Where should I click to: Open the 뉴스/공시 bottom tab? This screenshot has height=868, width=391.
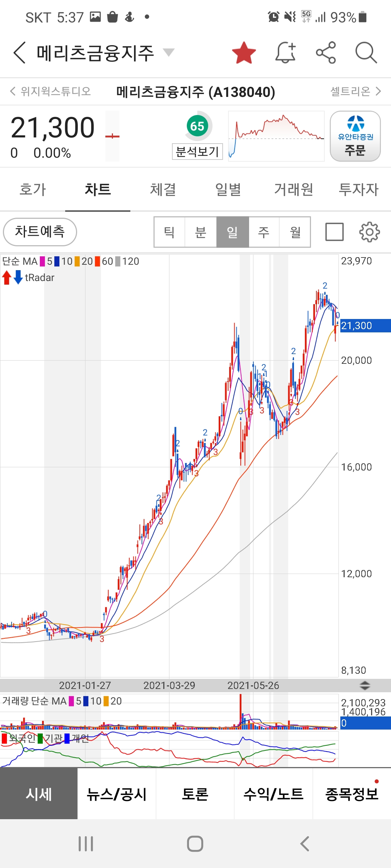(x=117, y=794)
